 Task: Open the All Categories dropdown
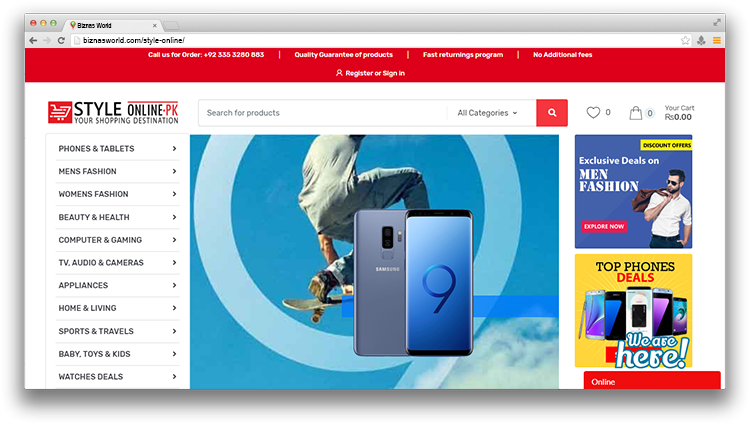tap(487, 113)
